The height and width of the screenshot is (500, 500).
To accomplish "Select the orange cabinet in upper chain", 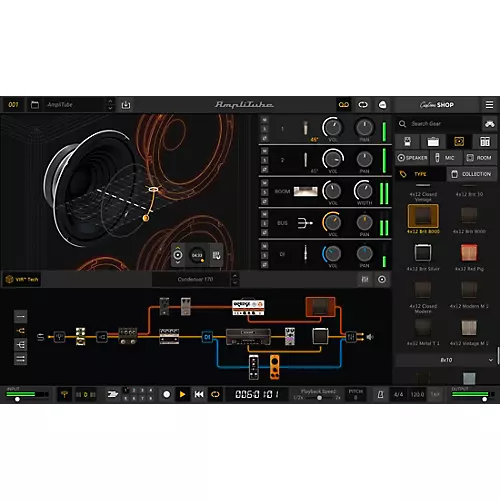I will click(320, 307).
